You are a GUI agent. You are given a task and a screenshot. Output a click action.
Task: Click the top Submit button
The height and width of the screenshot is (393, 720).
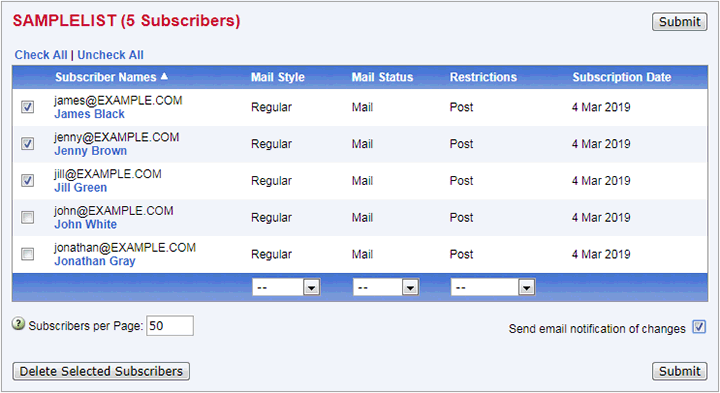point(680,22)
